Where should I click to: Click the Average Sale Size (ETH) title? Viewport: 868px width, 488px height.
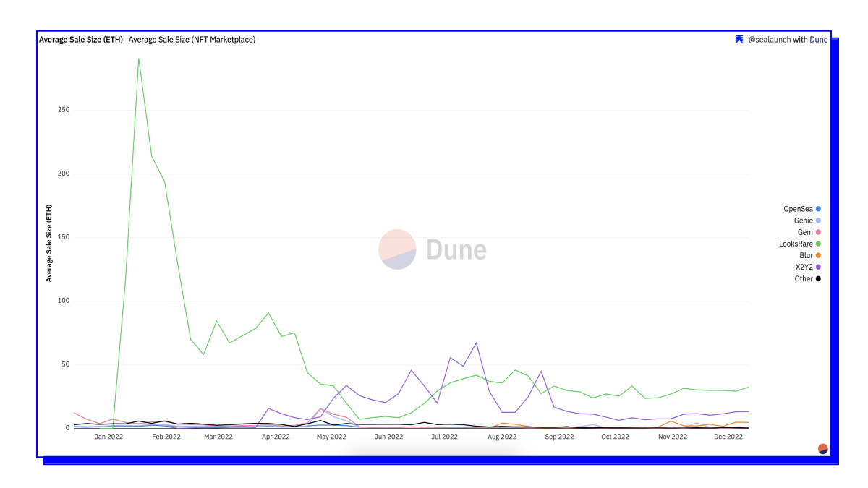click(x=80, y=40)
